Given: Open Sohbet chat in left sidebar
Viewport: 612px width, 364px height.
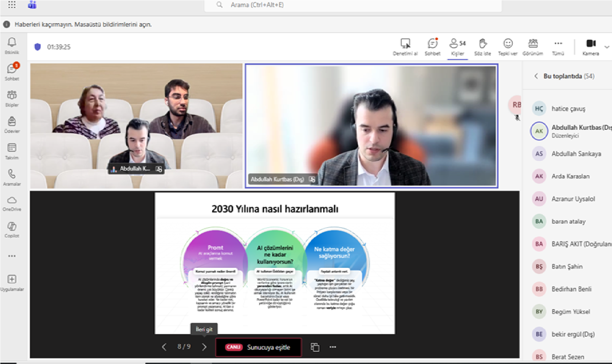Looking at the screenshot, I should point(12,71).
